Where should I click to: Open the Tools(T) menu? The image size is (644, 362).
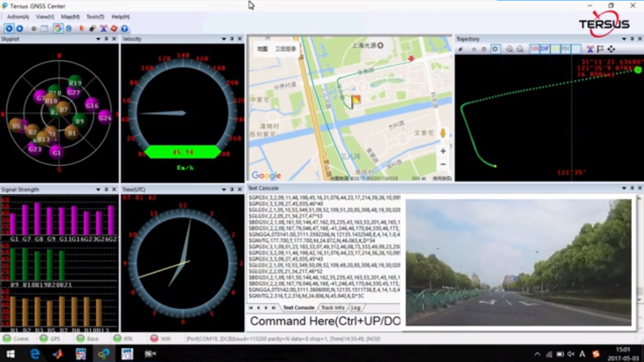[95, 16]
